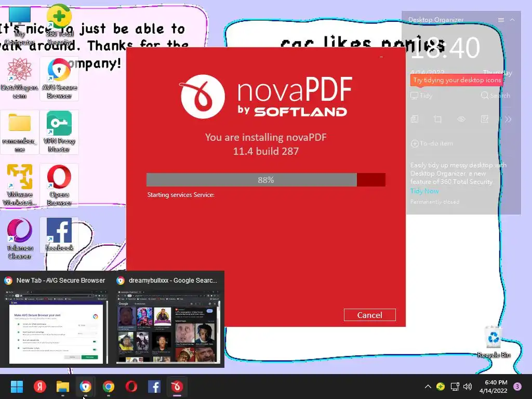The width and height of the screenshot is (532, 399).
Task: Add a To-do item
Action: (432, 143)
